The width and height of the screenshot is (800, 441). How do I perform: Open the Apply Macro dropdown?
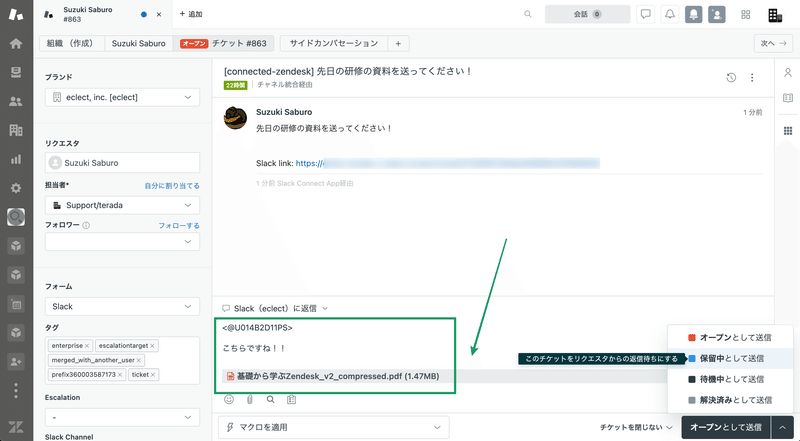(x=334, y=427)
